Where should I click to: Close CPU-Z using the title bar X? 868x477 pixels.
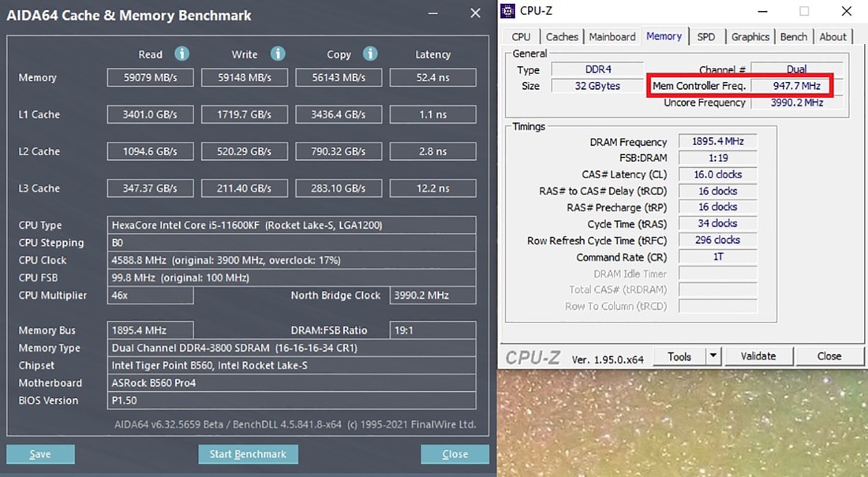[847, 11]
